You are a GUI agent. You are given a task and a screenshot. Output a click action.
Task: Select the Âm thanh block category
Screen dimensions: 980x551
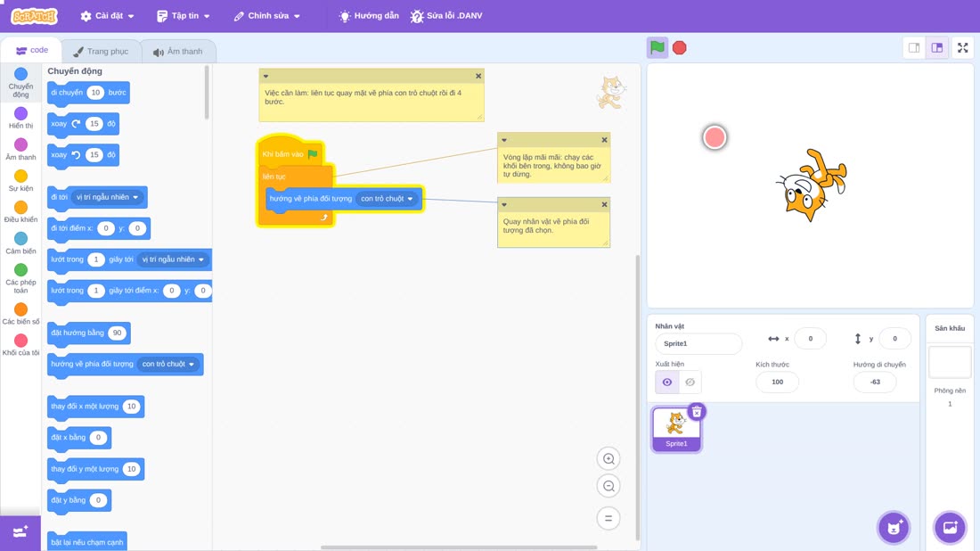coord(20,150)
